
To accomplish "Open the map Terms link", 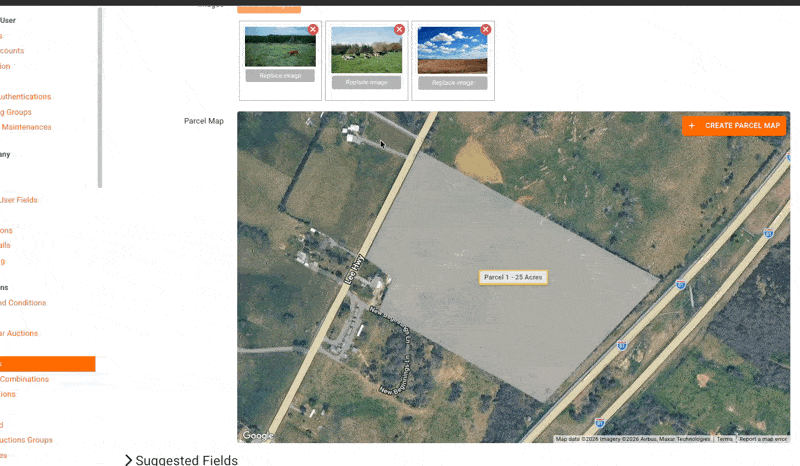I will pos(724,439).
